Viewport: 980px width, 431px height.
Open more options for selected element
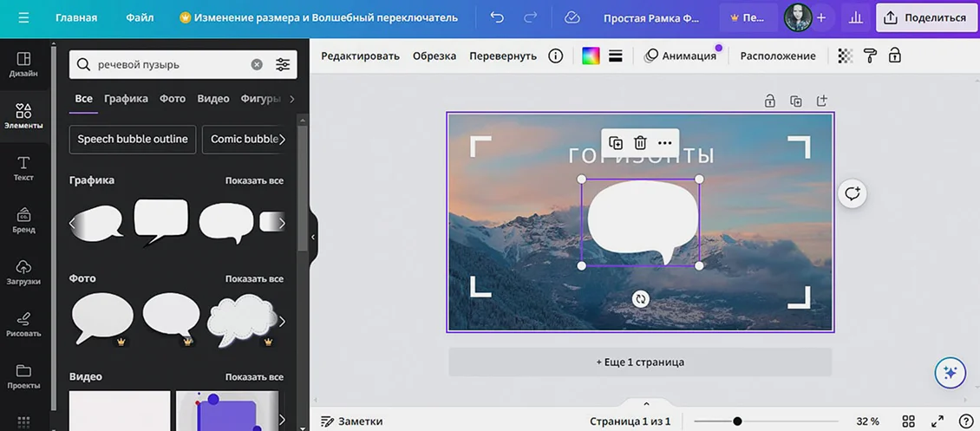[x=665, y=143]
